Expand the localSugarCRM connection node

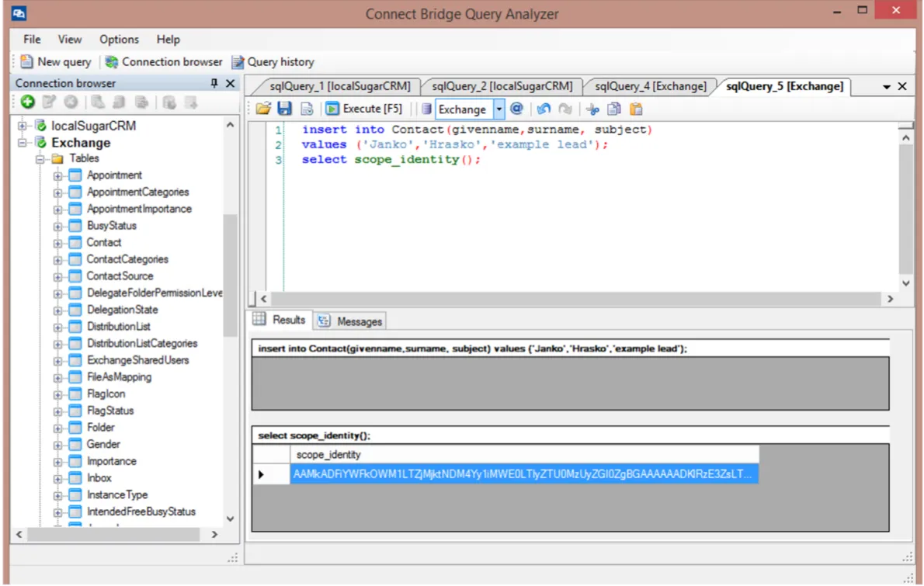pyautogui.click(x=22, y=126)
